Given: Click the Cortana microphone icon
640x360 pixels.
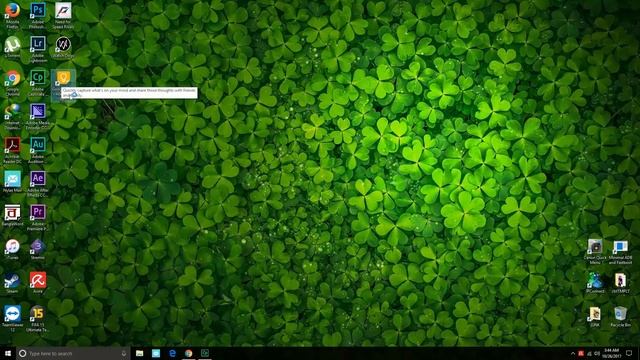Looking at the screenshot, I should [124, 353].
